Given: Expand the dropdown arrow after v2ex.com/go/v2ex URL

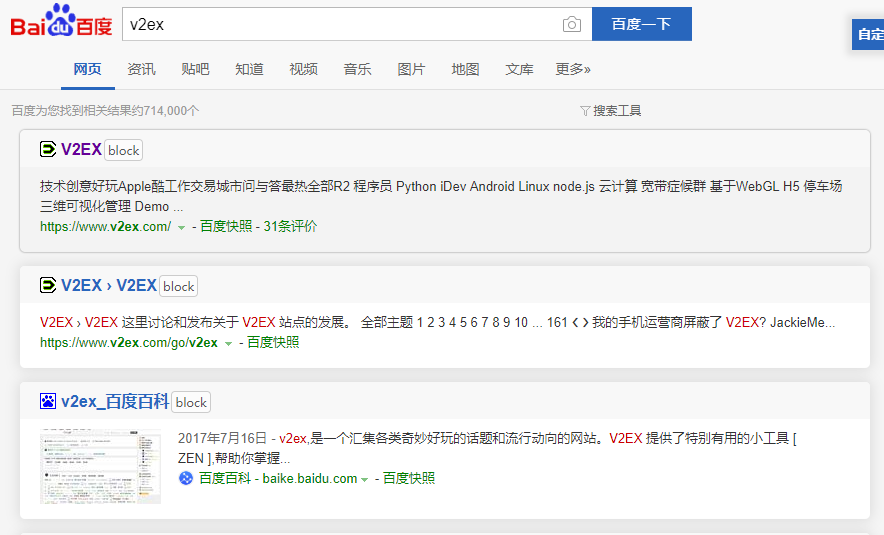Looking at the screenshot, I should click(x=228, y=343).
